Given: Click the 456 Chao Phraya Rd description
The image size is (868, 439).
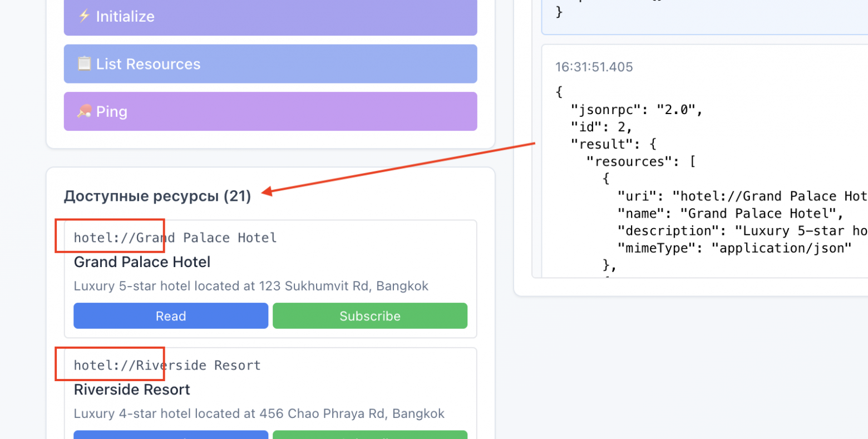Looking at the screenshot, I should [x=259, y=414].
